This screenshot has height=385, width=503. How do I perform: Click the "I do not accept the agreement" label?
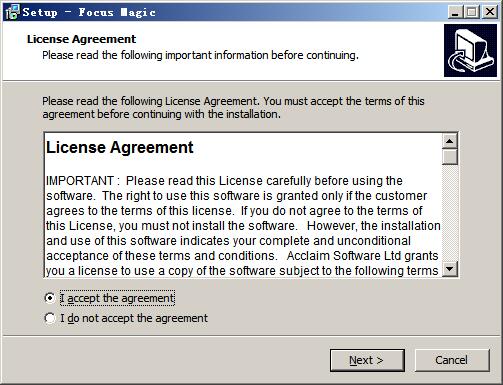click(134, 318)
